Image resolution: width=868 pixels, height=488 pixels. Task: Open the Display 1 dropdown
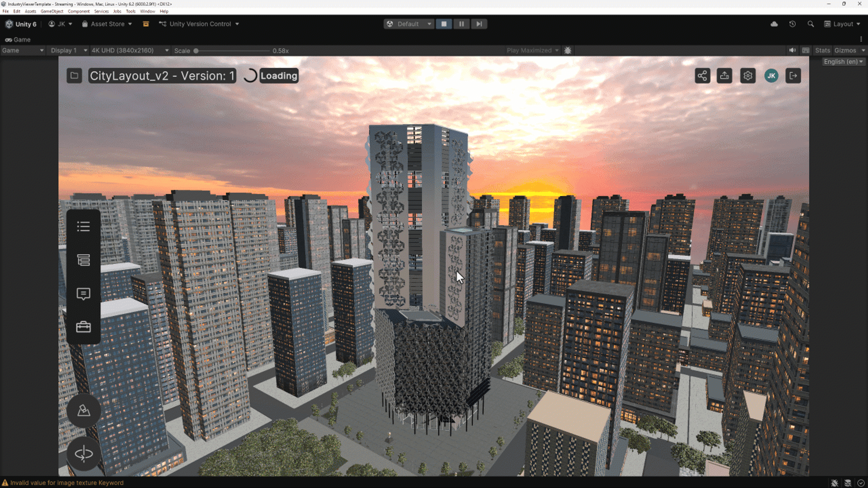click(x=69, y=50)
